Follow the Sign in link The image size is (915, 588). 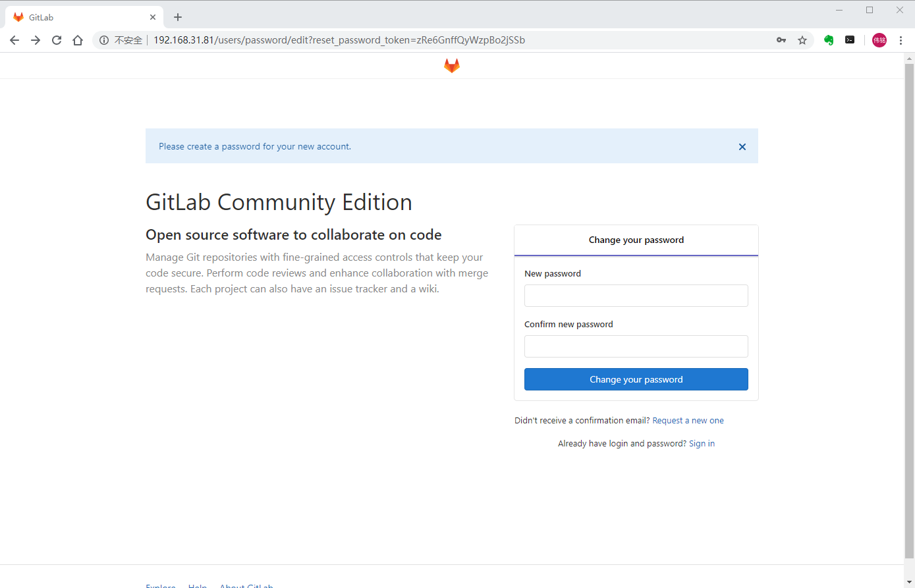click(x=702, y=444)
